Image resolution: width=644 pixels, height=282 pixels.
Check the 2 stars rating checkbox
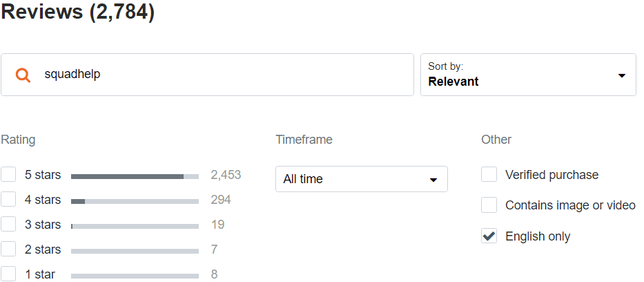tap(8, 249)
